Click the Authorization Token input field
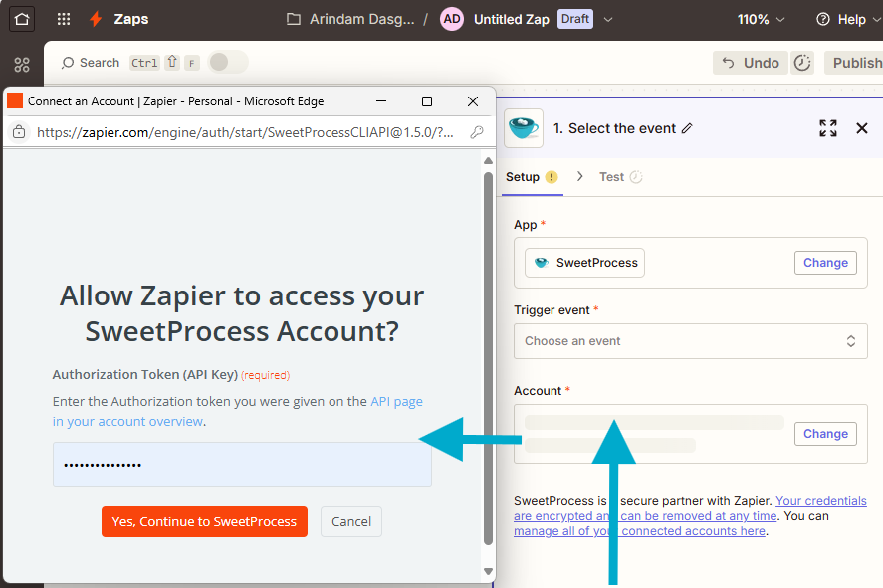The width and height of the screenshot is (883, 588). (242, 465)
